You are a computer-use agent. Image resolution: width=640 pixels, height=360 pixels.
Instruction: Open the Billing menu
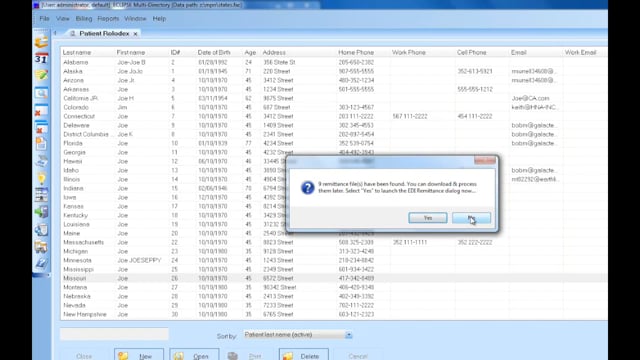[84, 19]
